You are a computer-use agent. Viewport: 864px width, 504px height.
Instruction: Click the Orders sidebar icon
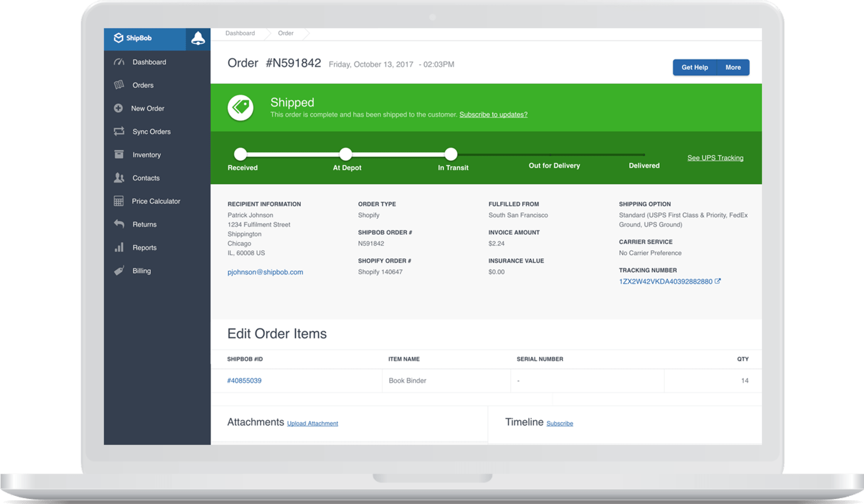coord(119,85)
